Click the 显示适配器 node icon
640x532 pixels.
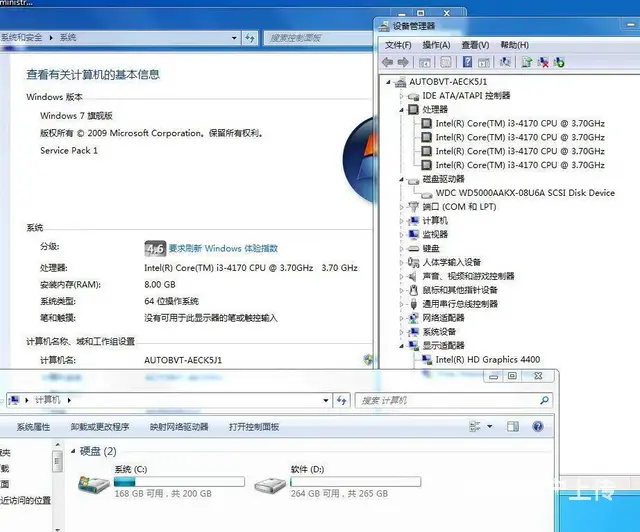413,345
